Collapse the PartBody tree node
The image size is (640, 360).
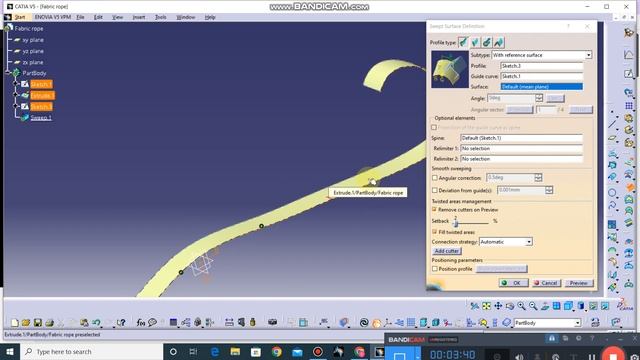(8, 73)
